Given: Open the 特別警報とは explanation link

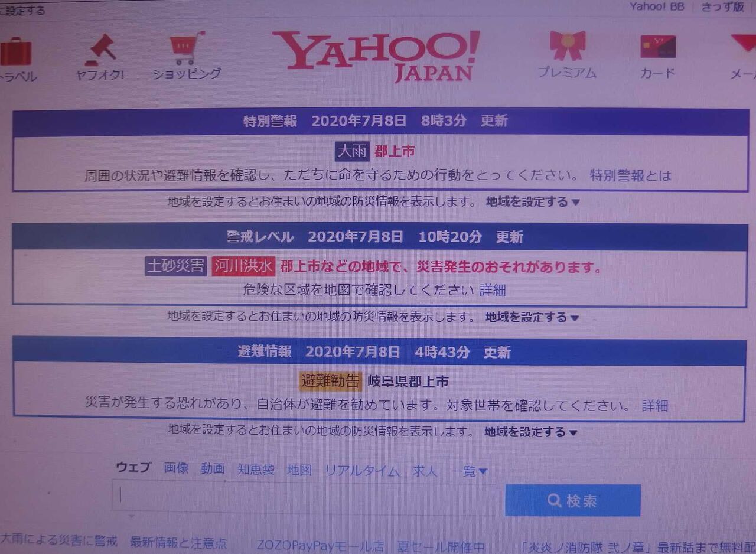Looking at the screenshot, I should click(x=631, y=175).
